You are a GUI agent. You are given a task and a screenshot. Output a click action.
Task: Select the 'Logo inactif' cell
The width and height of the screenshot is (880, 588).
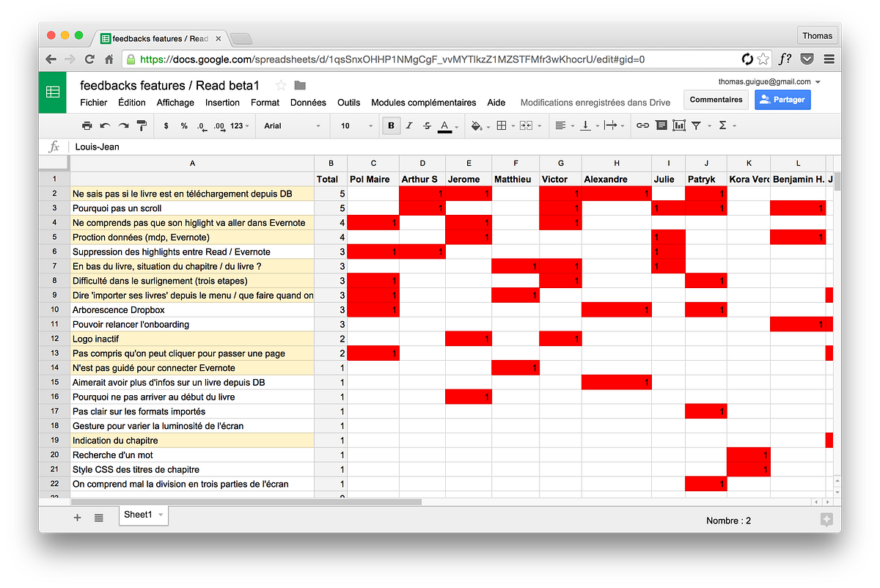coord(192,339)
